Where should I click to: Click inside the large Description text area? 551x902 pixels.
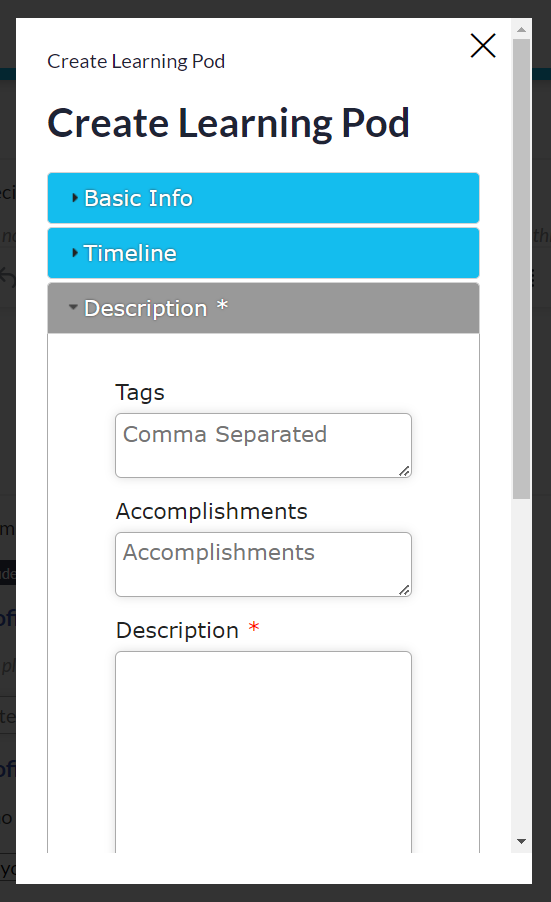tap(263, 752)
